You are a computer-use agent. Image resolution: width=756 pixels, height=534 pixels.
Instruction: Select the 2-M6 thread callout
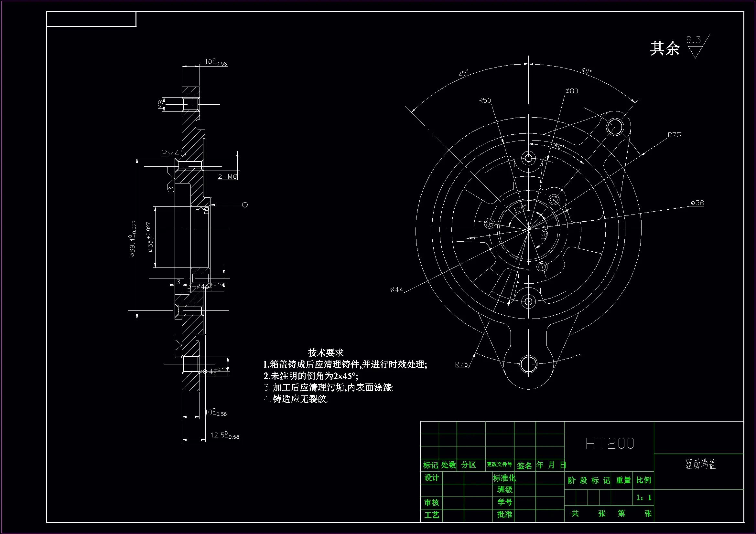[228, 177]
